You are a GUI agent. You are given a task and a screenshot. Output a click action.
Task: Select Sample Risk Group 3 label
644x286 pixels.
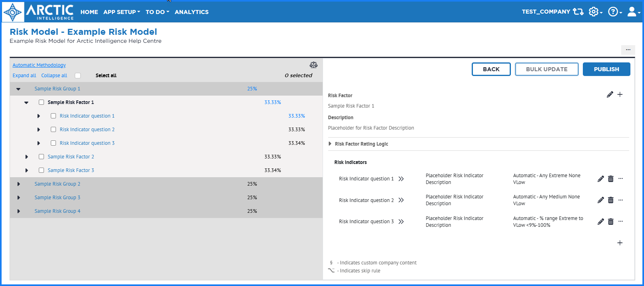click(57, 198)
